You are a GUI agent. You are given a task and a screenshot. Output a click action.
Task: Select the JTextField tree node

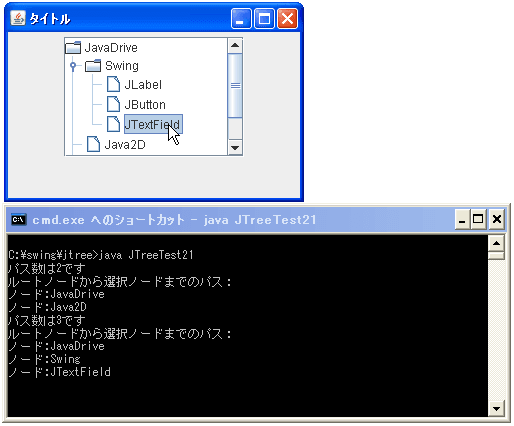pyautogui.click(x=153, y=124)
